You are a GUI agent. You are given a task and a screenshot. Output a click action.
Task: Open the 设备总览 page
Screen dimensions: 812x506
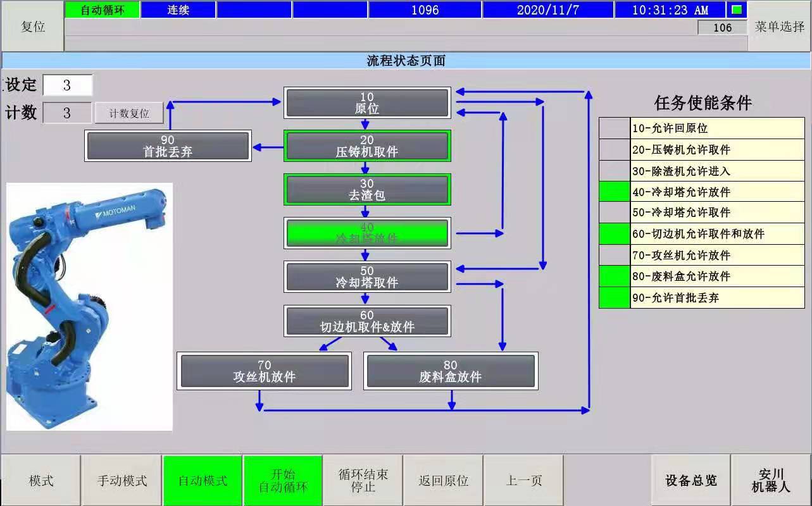[690, 481]
